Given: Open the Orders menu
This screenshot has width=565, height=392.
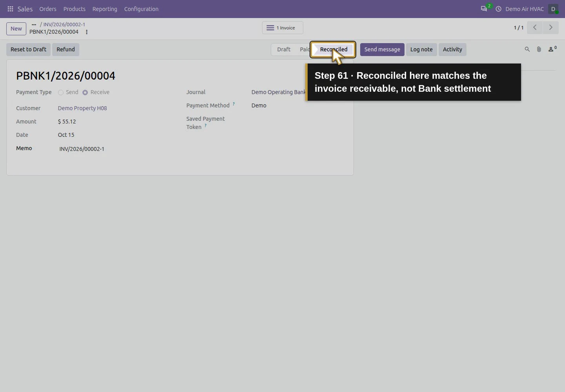Looking at the screenshot, I should (48, 9).
